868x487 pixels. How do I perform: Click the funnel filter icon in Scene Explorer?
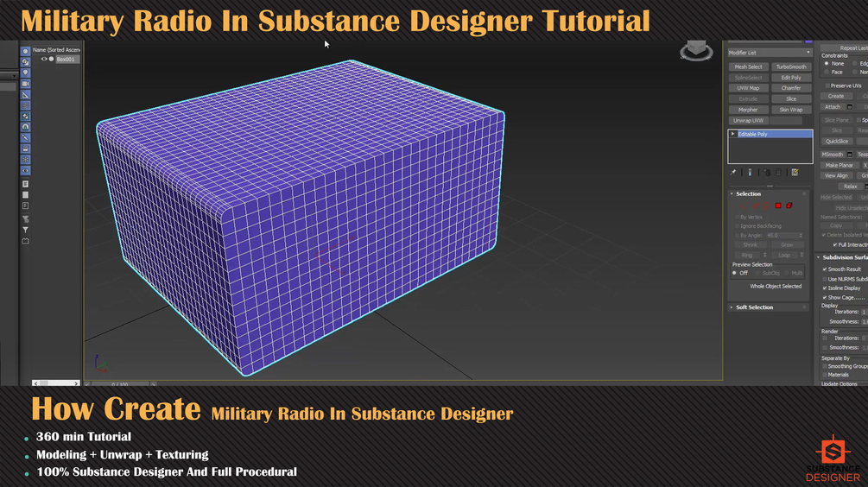click(25, 230)
